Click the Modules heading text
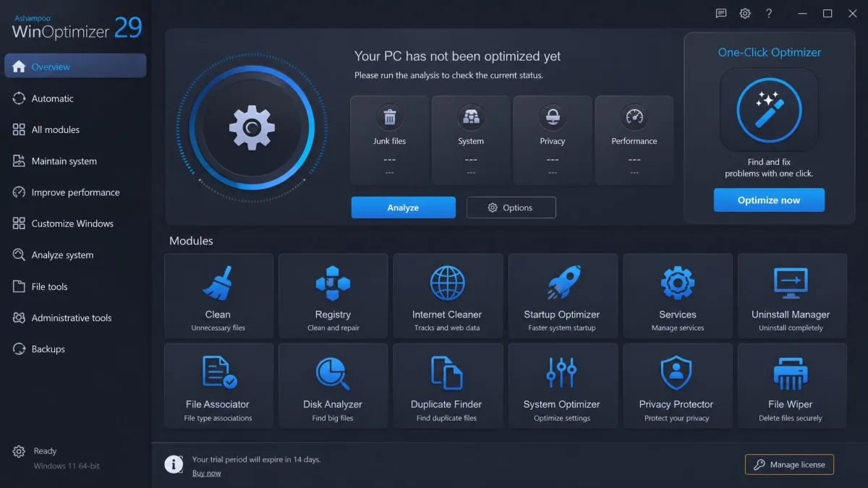 tap(191, 241)
